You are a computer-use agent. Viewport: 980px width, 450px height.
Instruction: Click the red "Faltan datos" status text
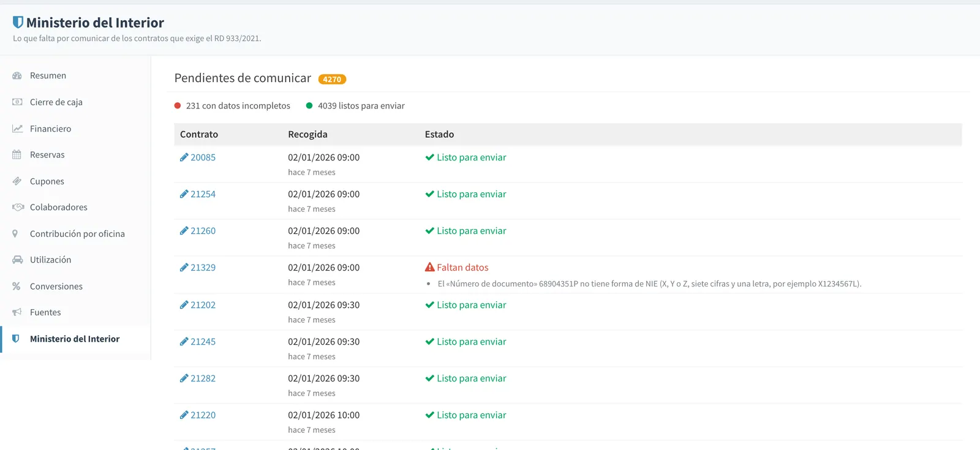(462, 268)
